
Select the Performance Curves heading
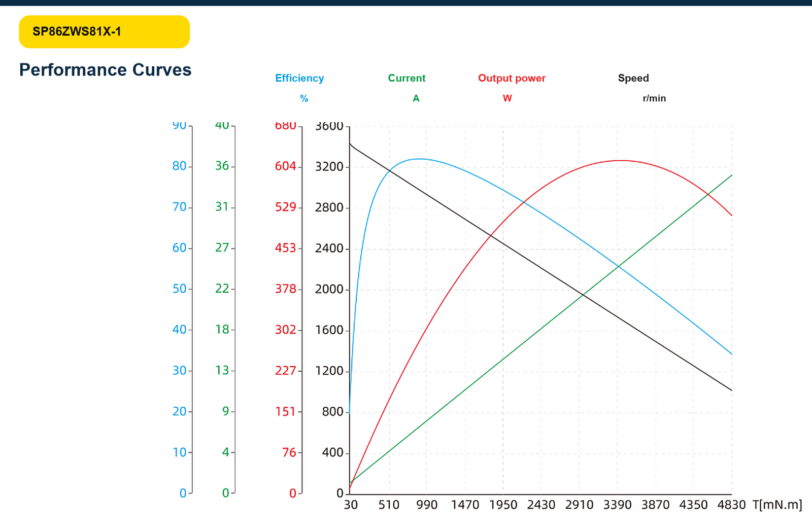[x=105, y=69]
